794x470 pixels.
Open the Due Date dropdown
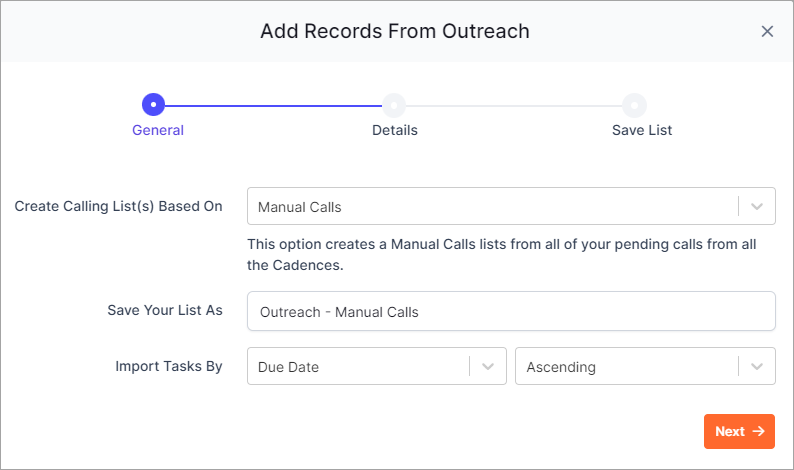point(377,366)
